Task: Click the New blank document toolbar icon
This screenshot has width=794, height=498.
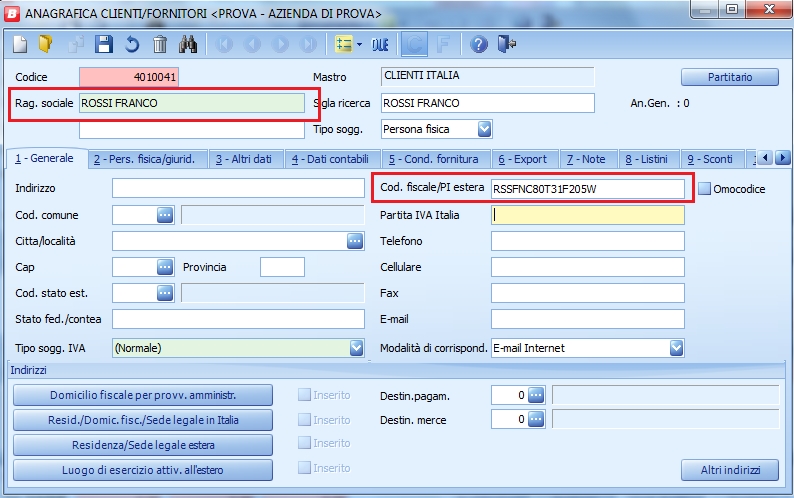Action: 20,45
